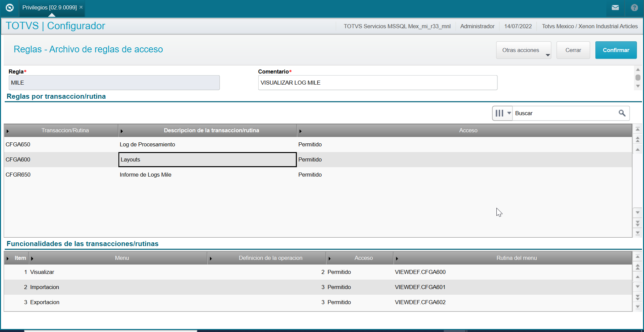This screenshot has height=332, width=644.
Task: Edit the Comentario field VISUALIZAR LOG MILE
Action: point(378,83)
